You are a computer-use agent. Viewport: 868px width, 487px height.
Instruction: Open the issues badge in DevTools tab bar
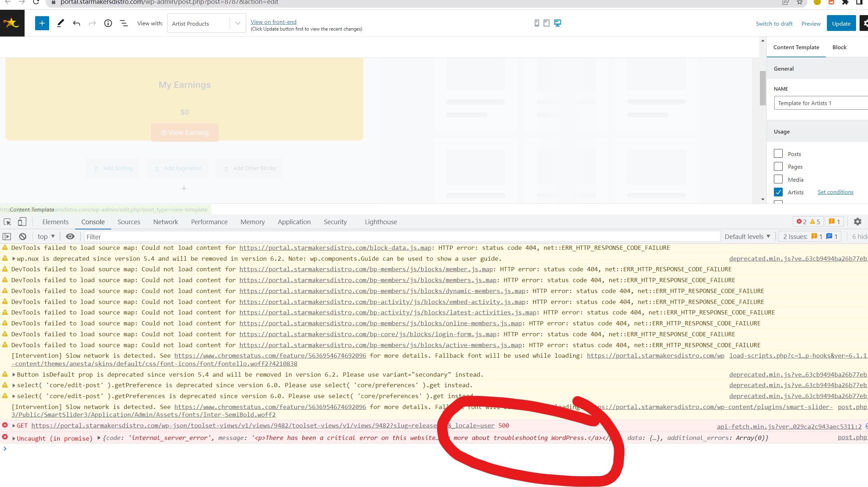834,222
